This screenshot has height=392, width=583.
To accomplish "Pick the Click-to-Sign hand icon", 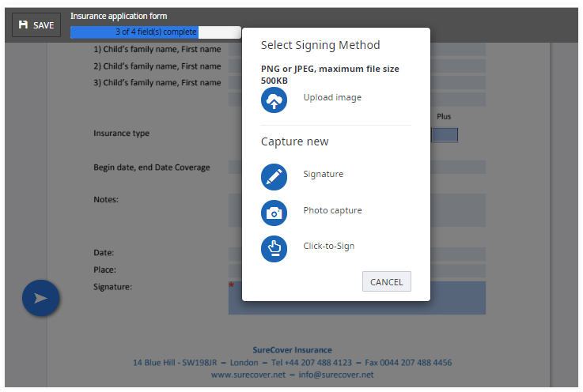I will (x=274, y=247).
